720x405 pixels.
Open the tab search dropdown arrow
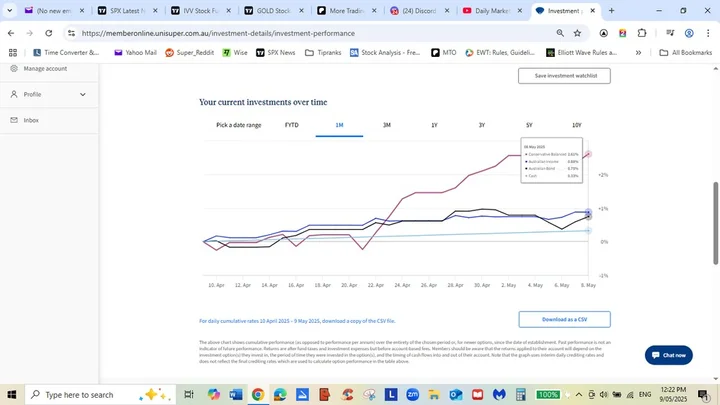click(x=10, y=11)
